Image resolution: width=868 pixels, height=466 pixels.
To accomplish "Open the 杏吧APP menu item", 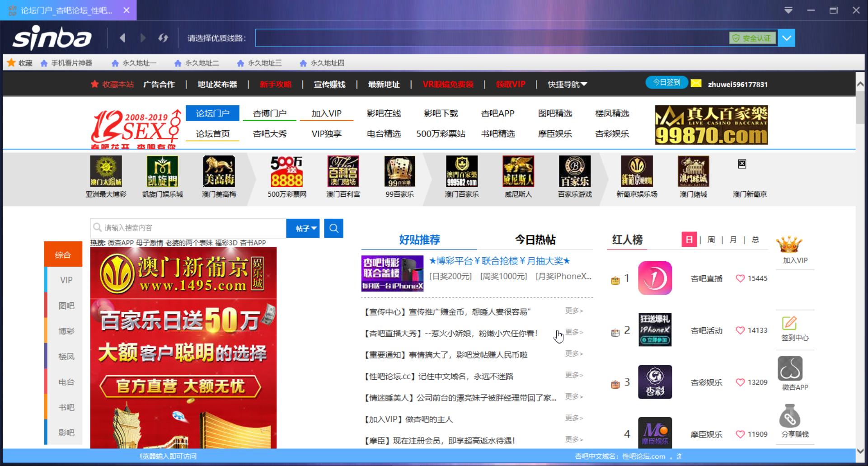I will (497, 113).
